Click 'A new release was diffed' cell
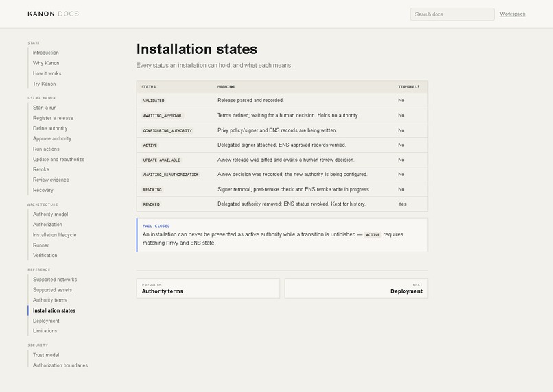The image size is (553, 392). point(285,160)
